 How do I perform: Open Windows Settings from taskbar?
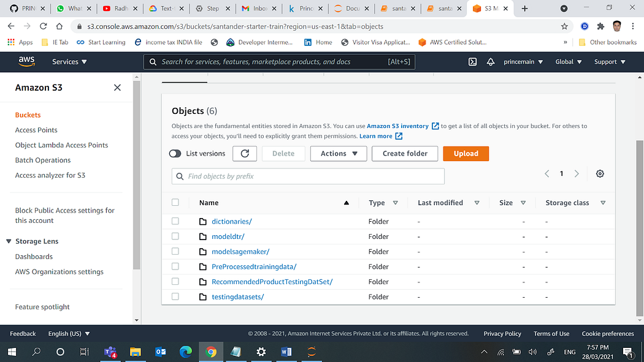261,352
